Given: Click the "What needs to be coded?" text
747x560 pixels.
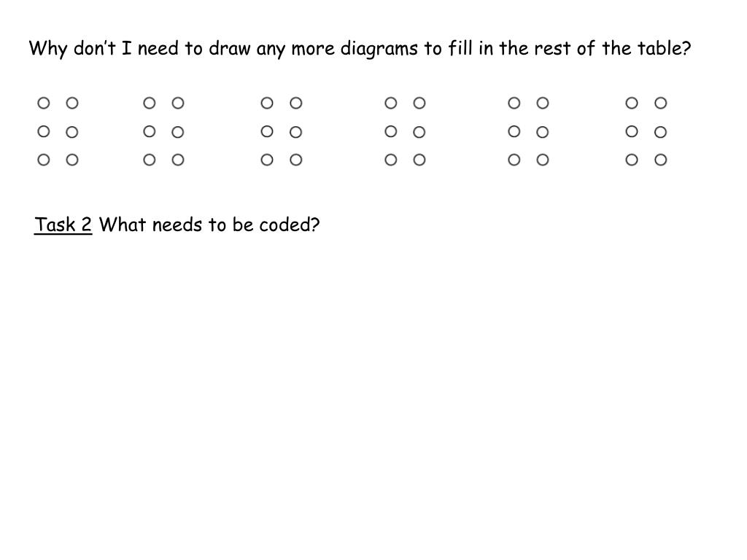Looking at the screenshot, I should pos(209,225).
